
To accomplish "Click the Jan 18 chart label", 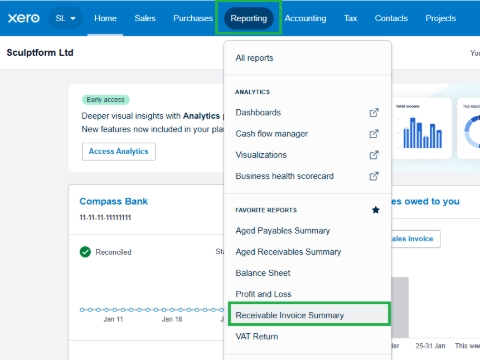I will point(172,319).
